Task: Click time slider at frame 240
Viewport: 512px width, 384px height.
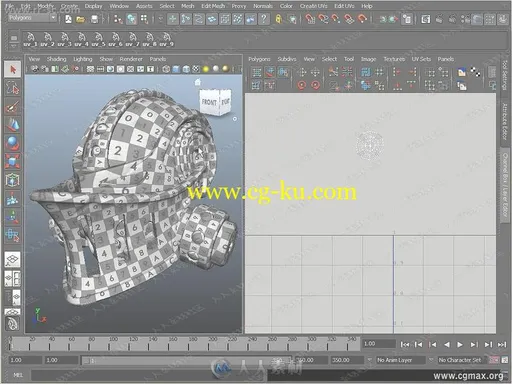Action: (248, 344)
